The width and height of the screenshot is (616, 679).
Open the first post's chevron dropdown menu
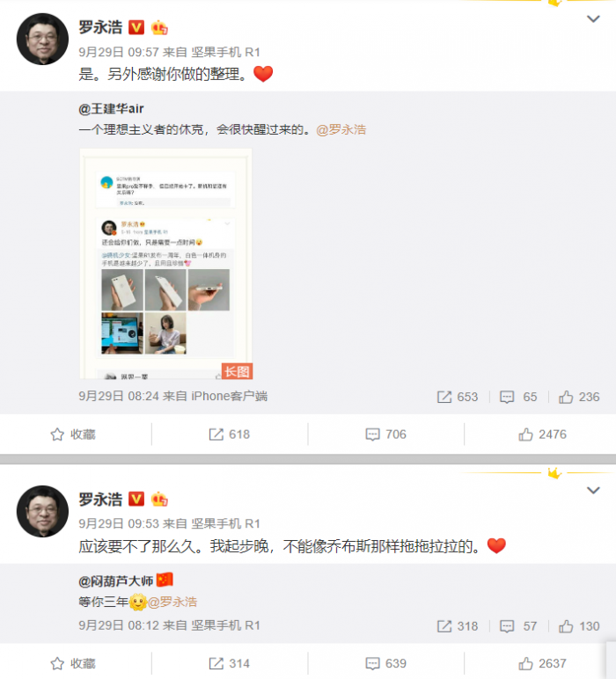pyautogui.click(x=593, y=18)
